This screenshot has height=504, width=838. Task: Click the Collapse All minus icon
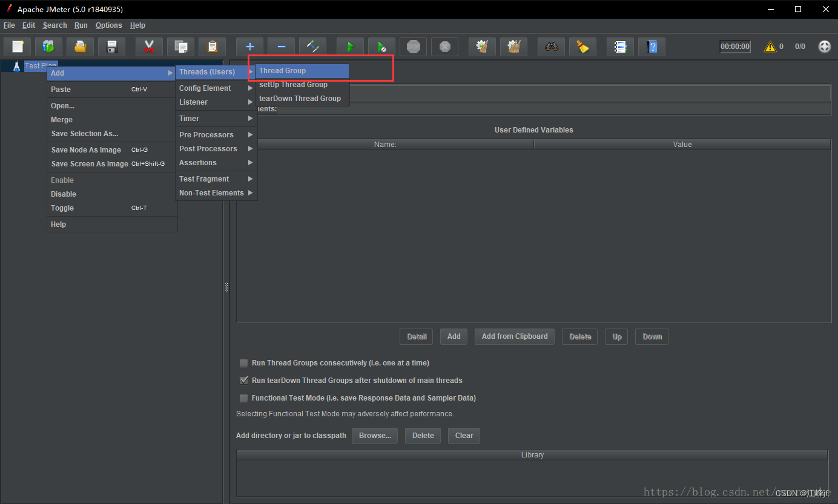pyautogui.click(x=281, y=47)
